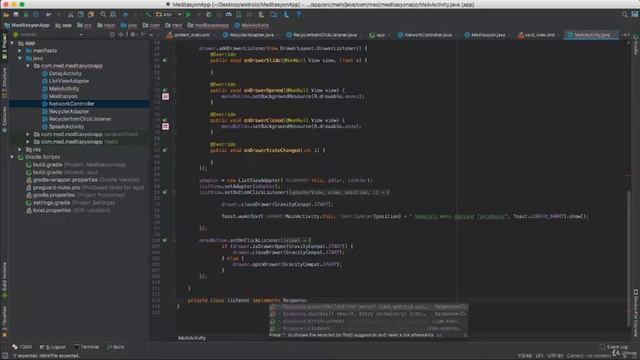Screen dimensions: 640x360
Task: Click the Help question mark toolbar icon
Action: (299, 15)
